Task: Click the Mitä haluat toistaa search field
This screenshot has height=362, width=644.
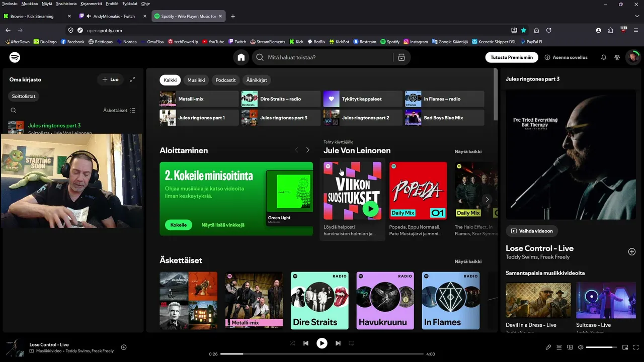Action: click(x=324, y=57)
